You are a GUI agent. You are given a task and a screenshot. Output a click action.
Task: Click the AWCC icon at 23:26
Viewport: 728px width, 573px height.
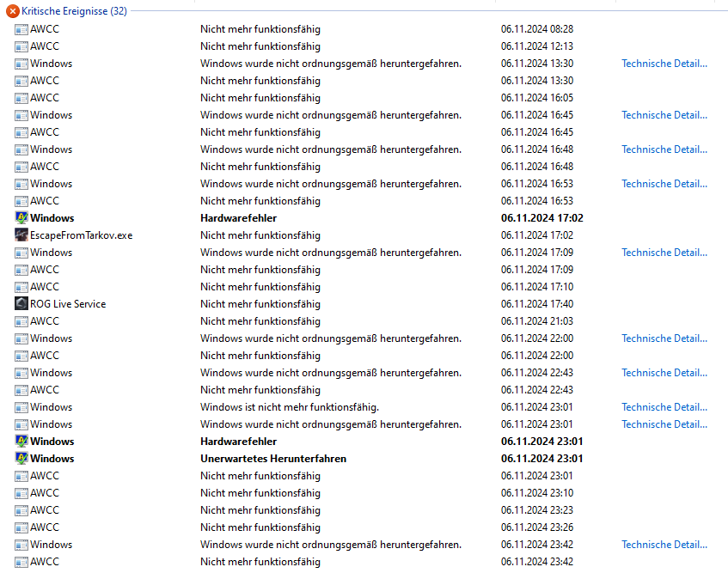21,527
